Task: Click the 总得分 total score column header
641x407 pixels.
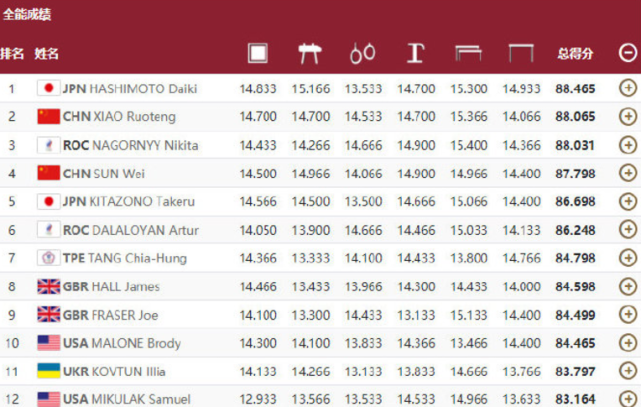Action: (x=575, y=53)
